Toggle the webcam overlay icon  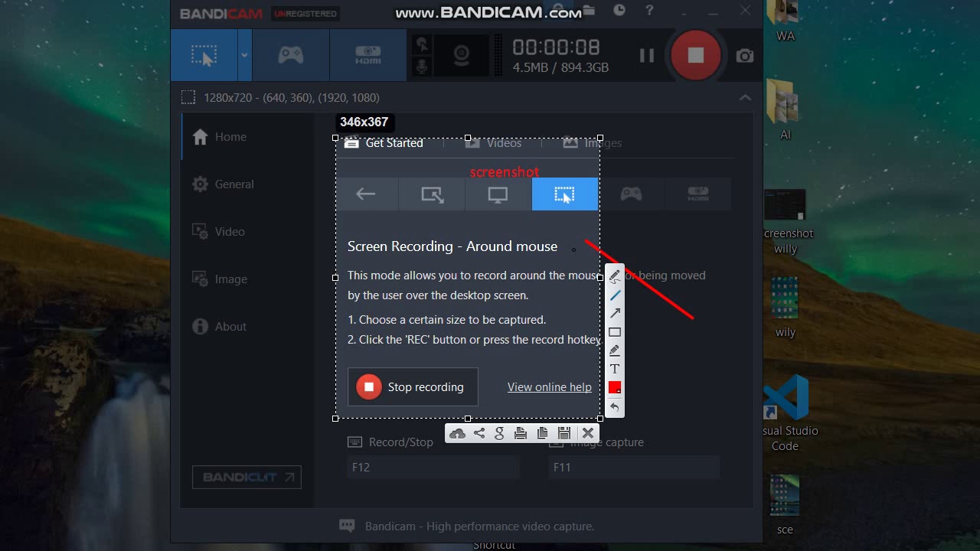coord(461,55)
